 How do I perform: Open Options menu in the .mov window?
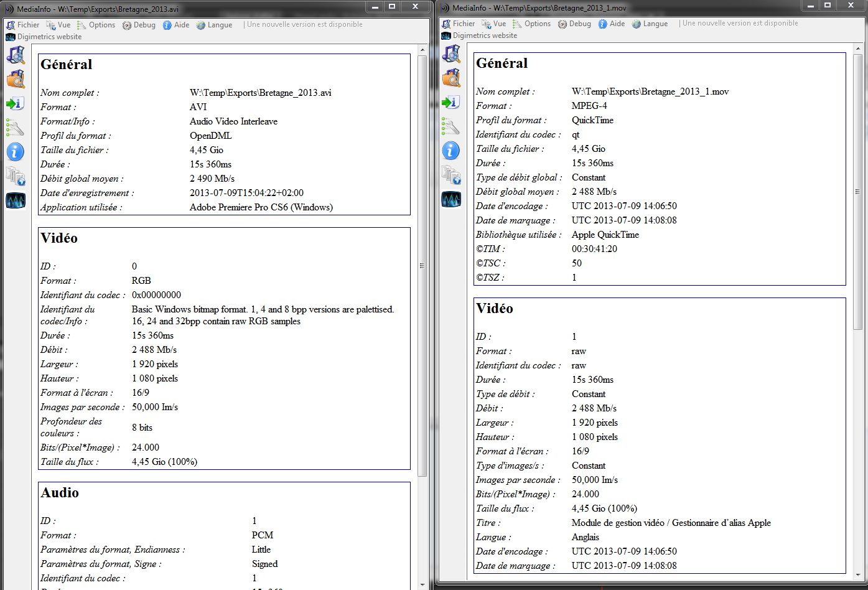532,24
